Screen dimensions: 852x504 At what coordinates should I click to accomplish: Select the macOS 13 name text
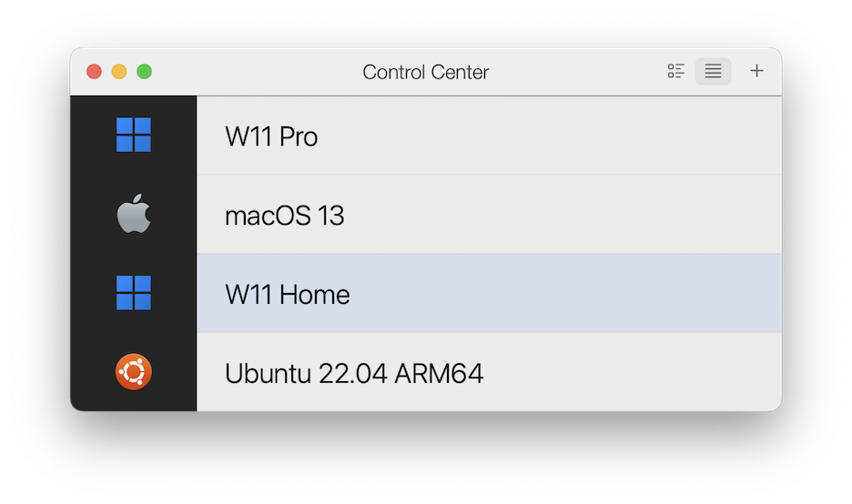pyautogui.click(x=284, y=216)
